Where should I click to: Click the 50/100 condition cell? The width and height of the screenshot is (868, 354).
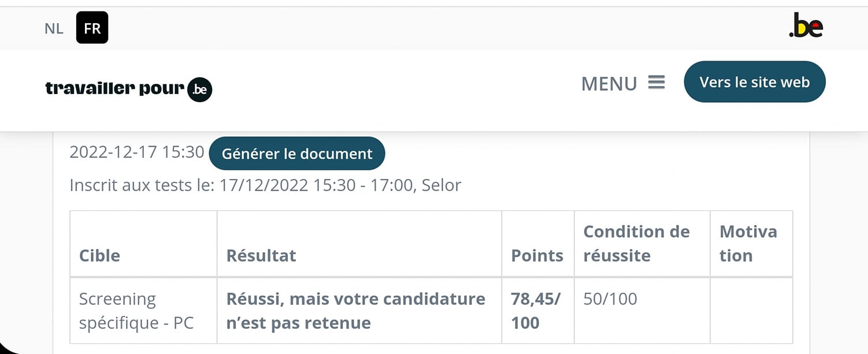pos(610,299)
